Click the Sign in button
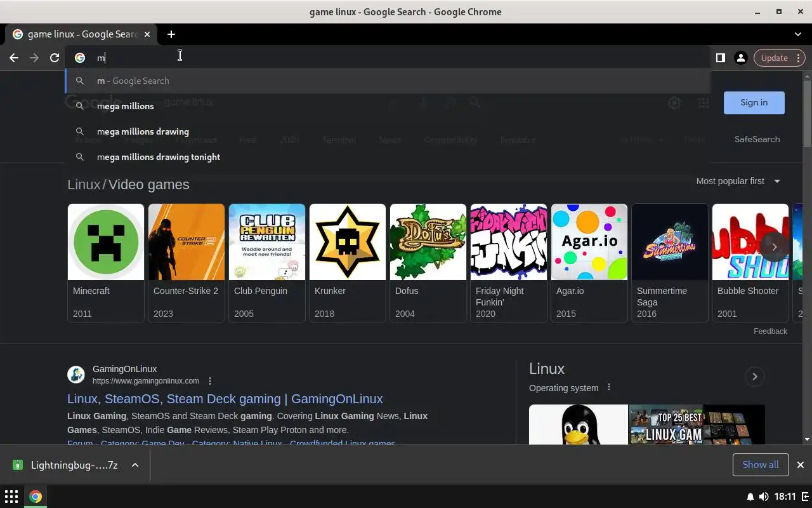 point(754,102)
